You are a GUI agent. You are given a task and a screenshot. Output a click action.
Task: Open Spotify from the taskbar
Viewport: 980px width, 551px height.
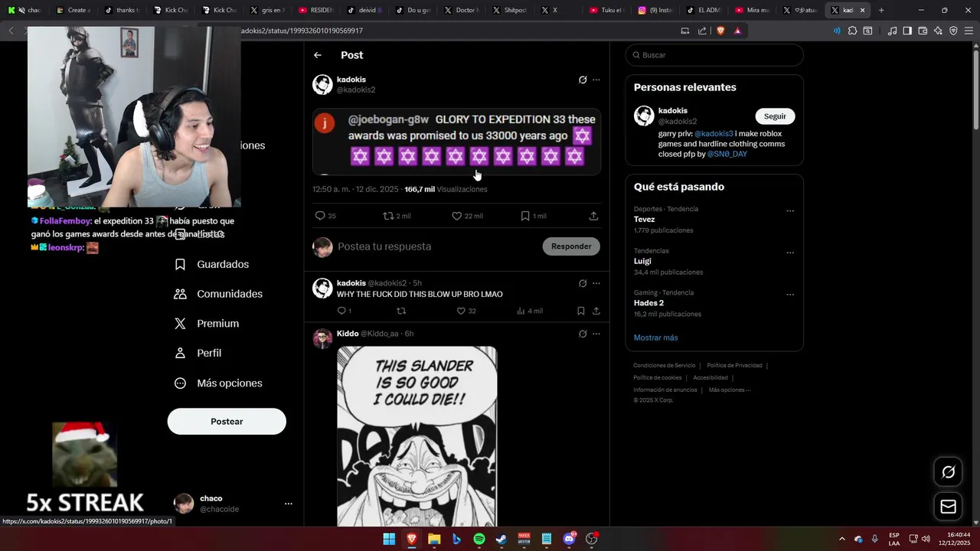pyautogui.click(x=479, y=539)
